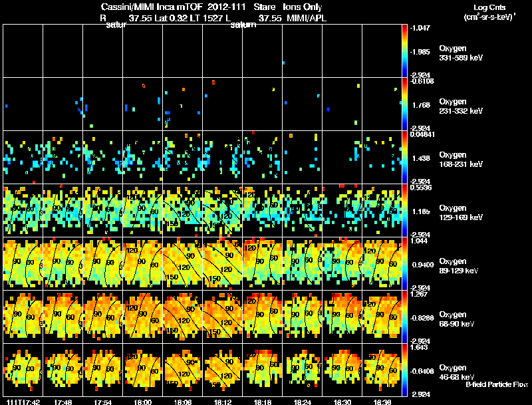Click the B-field Particle Flow legend text
532x405 pixels.
point(497,384)
